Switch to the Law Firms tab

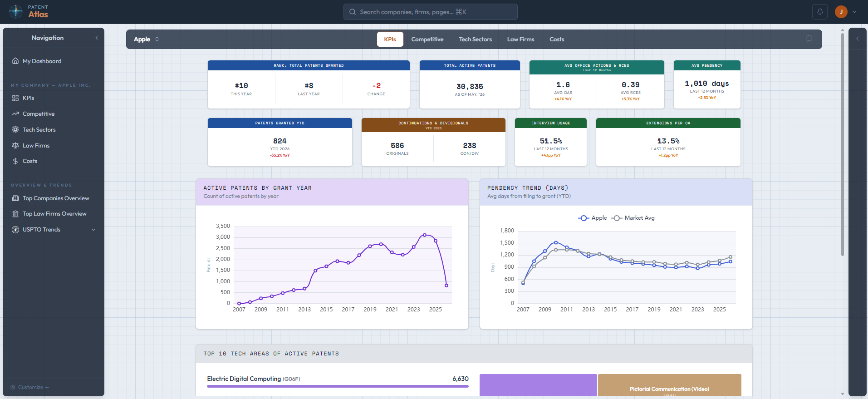click(x=520, y=39)
